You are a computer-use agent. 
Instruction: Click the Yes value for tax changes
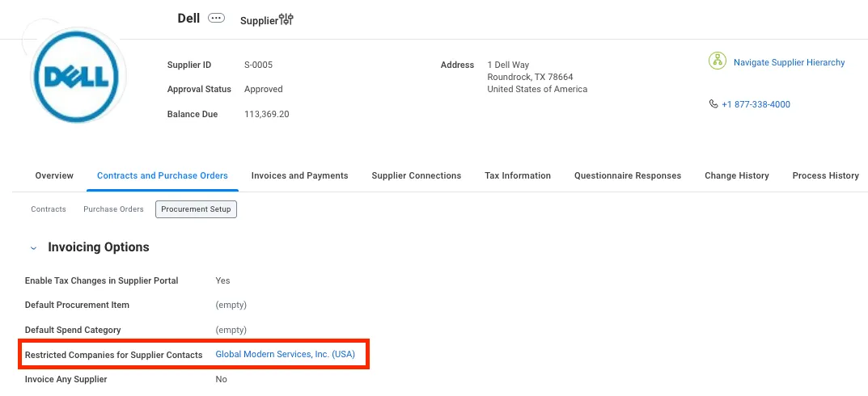coord(222,280)
